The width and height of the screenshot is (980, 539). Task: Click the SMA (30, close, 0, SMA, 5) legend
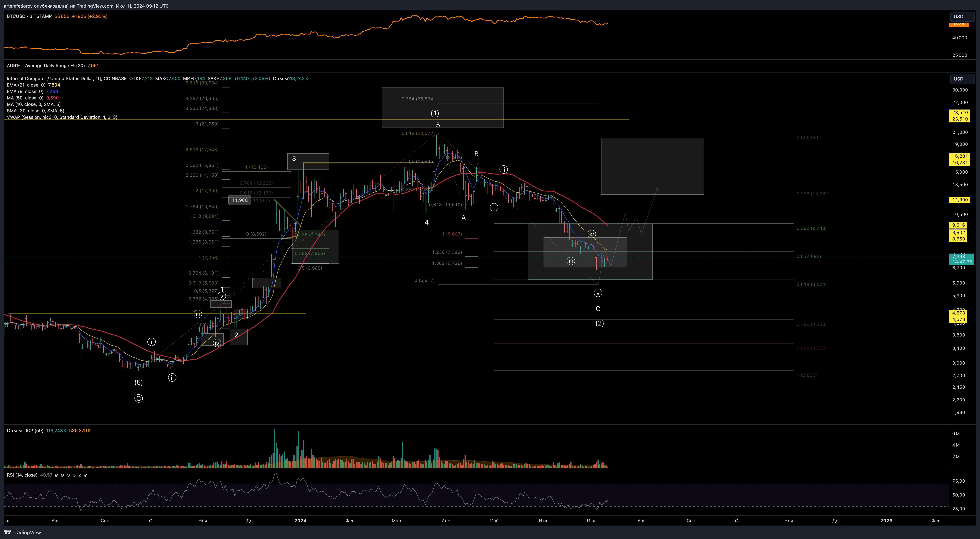tap(35, 111)
